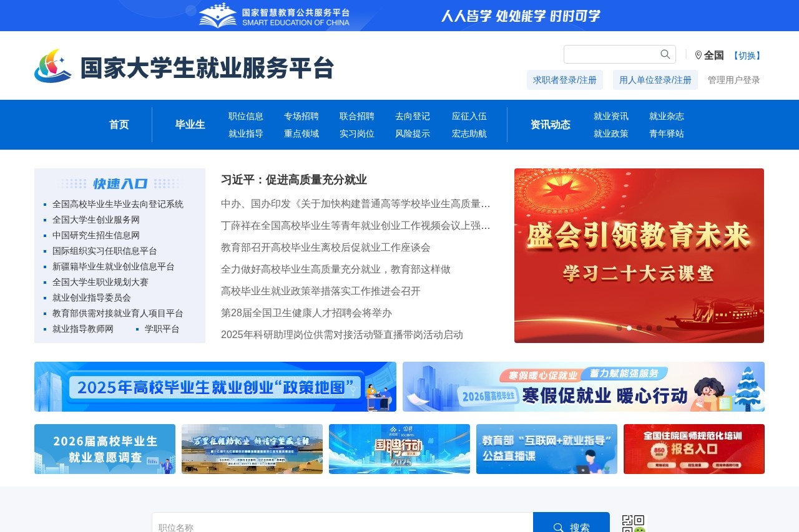Select 实习岗位 in navigation
Screen dimensions: 799x532
357,133
